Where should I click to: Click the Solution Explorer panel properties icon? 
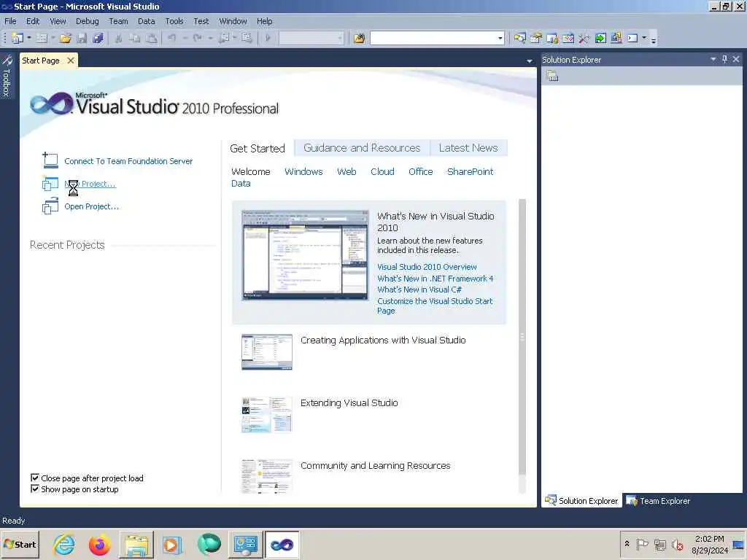[x=552, y=76]
